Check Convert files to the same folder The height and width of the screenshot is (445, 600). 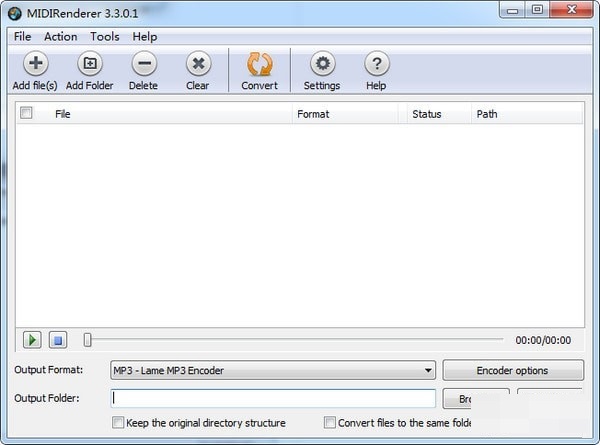click(330, 423)
